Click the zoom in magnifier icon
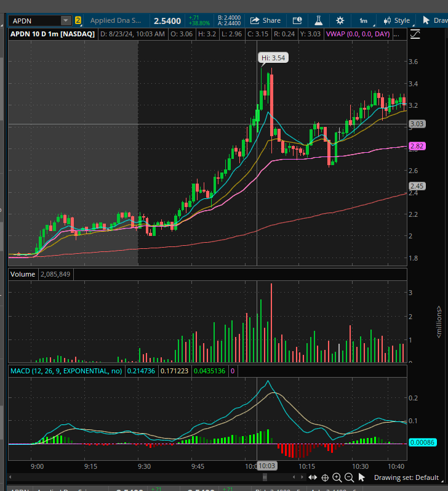Image resolution: width=448 pixels, height=491 pixels. click(337, 477)
